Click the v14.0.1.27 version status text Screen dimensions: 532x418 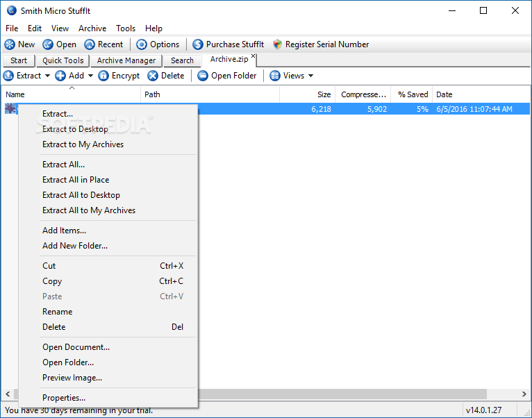483,410
